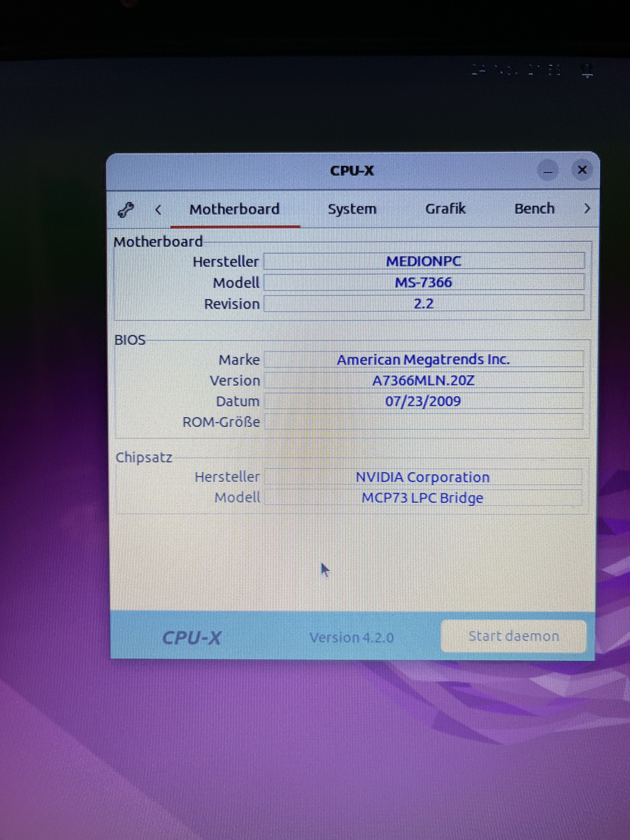The image size is (630, 840).
Task: Minimize the CPU-X window
Action: pos(547,170)
